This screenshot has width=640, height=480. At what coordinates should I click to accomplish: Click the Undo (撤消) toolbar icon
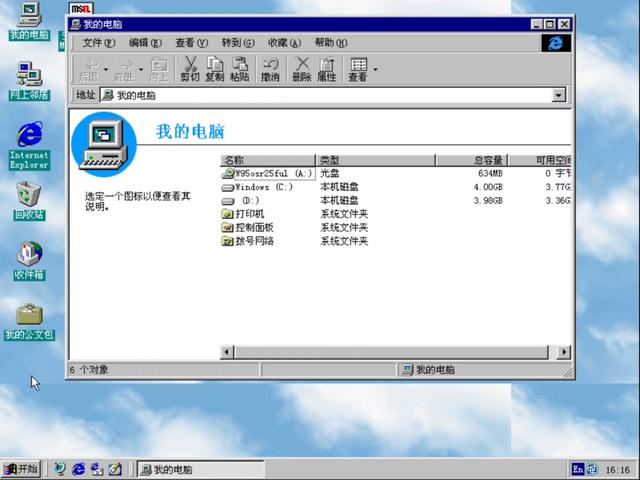tap(270, 69)
